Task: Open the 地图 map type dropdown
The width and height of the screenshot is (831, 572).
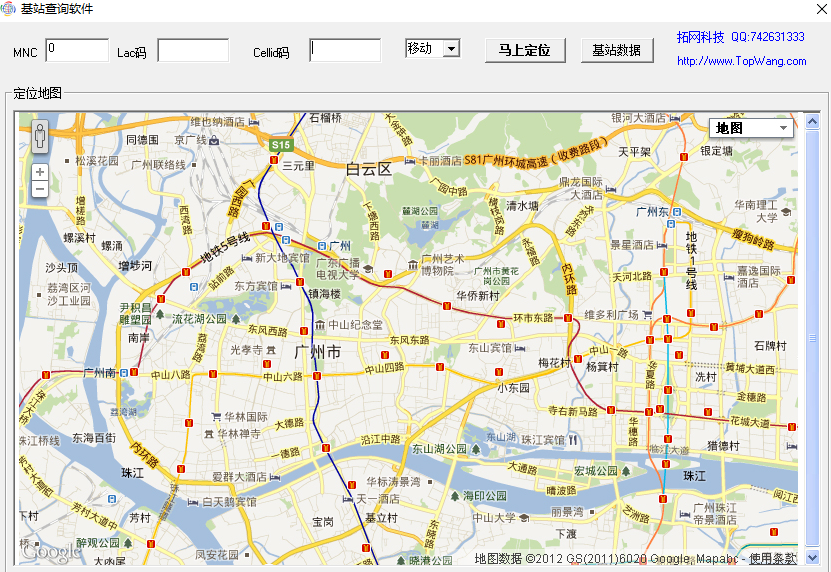Action: (x=751, y=128)
